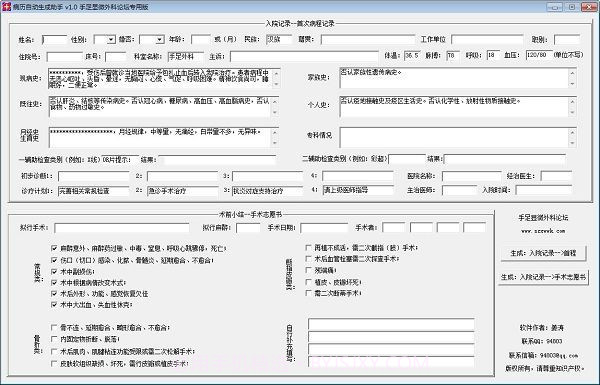Uncheck 术中大出血、失血性休克 checkbox
The width and height of the screenshot is (600, 385).
click(x=54, y=305)
